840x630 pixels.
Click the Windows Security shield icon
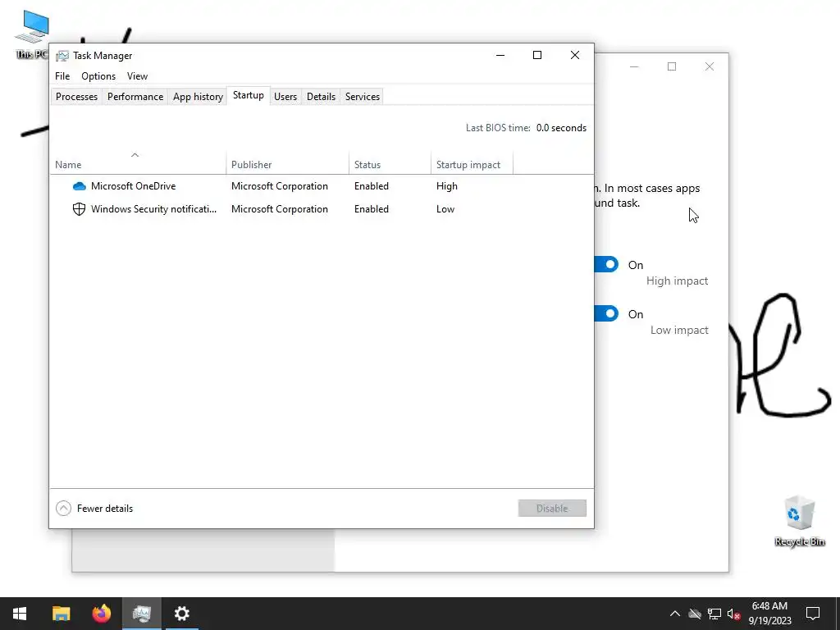(x=79, y=209)
